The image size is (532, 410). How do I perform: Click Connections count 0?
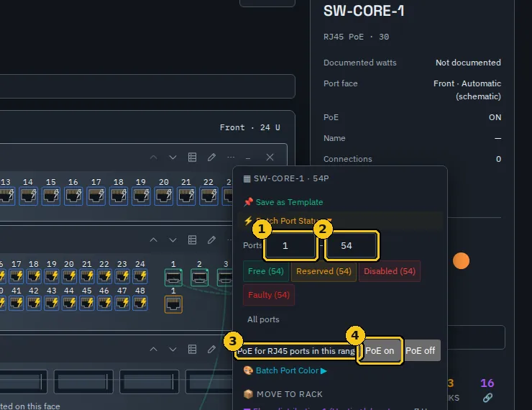pyautogui.click(x=498, y=159)
